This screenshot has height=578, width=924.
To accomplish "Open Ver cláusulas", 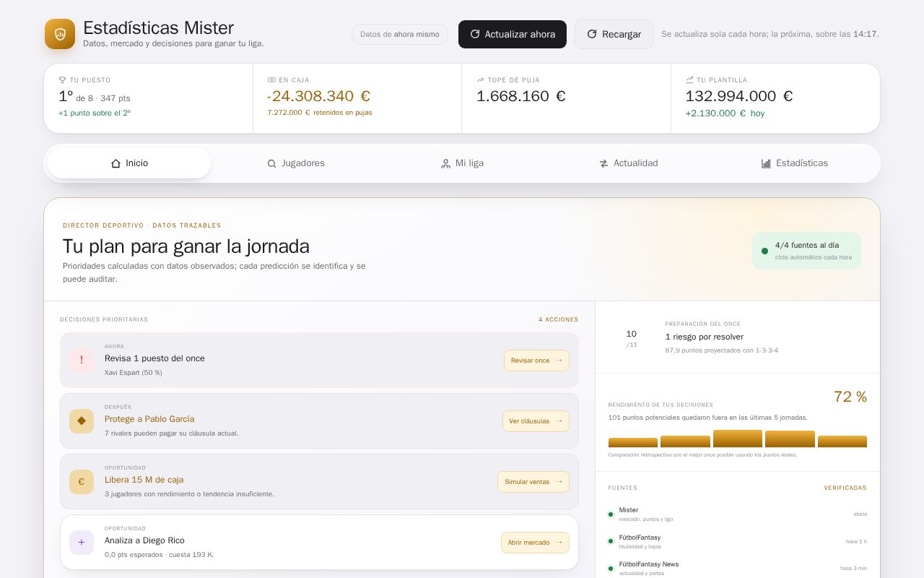I will [536, 421].
